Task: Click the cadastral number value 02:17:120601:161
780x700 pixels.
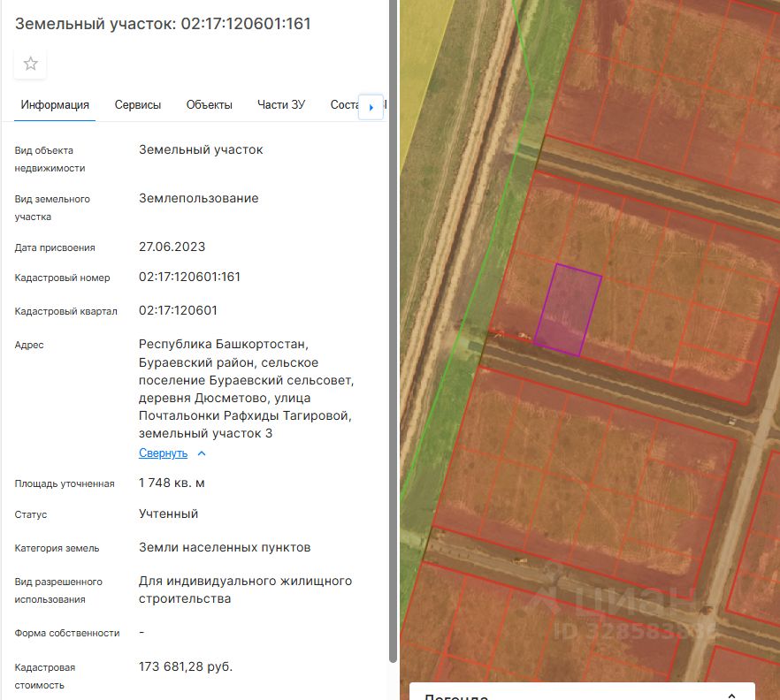Action: pos(189,277)
